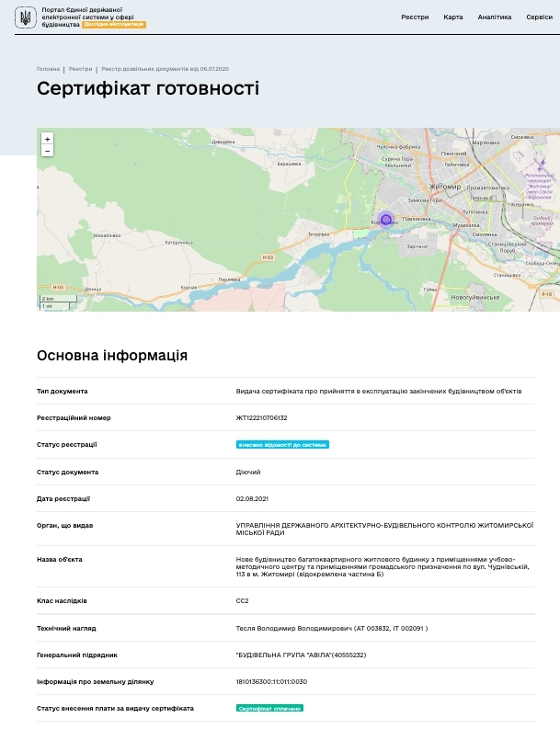This screenshot has height=729, width=560.
Task: Click the Тетерівка village label on map
Action: (x=318, y=234)
